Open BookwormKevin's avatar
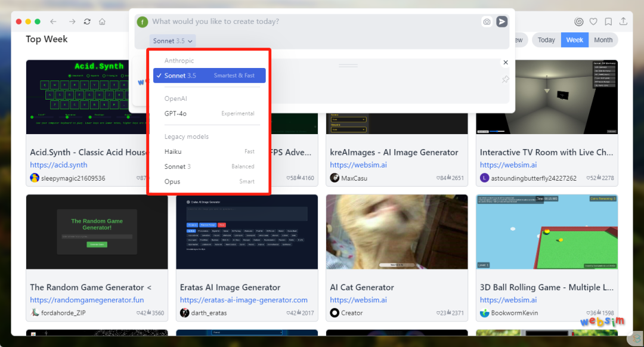This screenshot has height=347, width=644. tap(485, 312)
